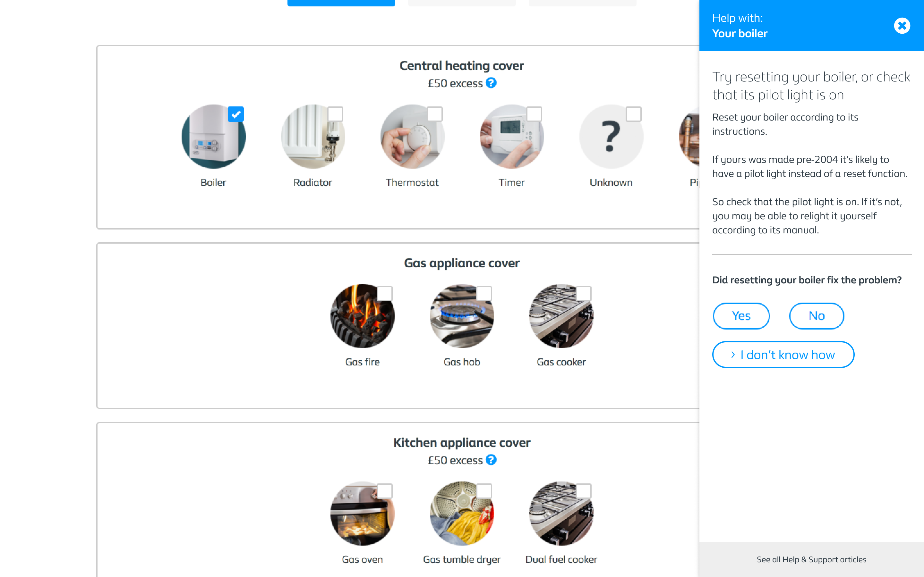
Task: Click the Gas fire image
Action: coord(362,316)
